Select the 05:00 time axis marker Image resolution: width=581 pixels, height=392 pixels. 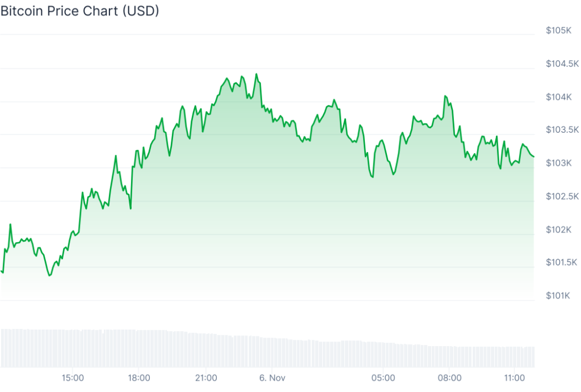pos(383,378)
